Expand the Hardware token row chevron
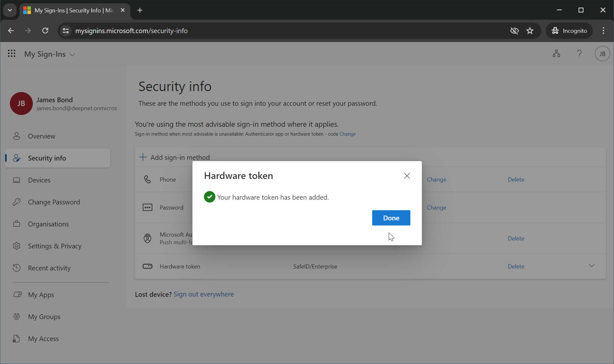This screenshot has width=614, height=364. pyautogui.click(x=591, y=266)
